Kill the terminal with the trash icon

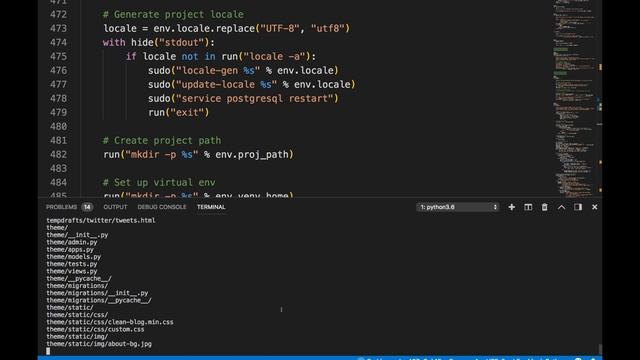544,207
